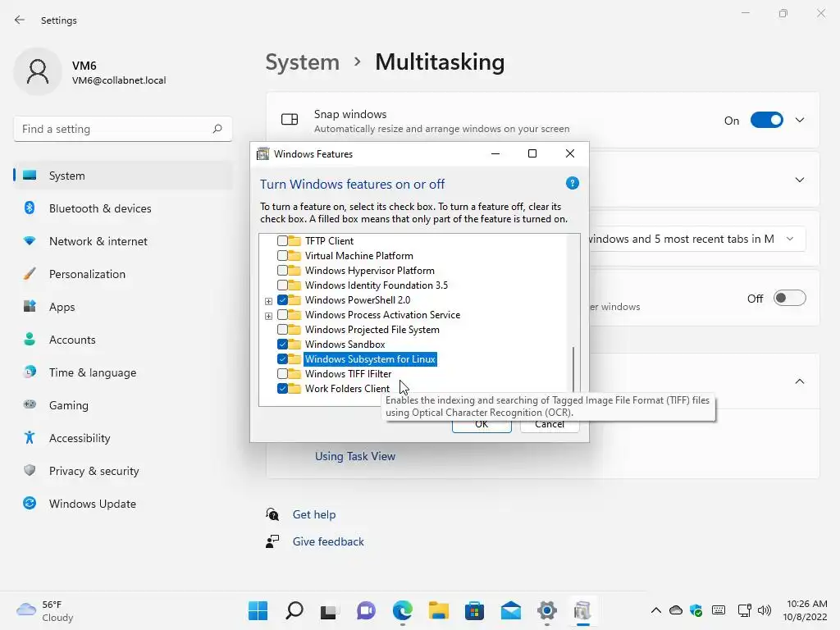Screen dimensions: 840x630
Task: Show hidden system tray icons
Action: click(x=655, y=610)
